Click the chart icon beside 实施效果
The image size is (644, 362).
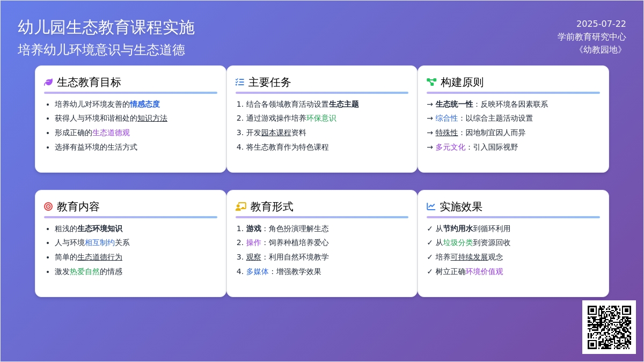pyautogui.click(x=431, y=206)
